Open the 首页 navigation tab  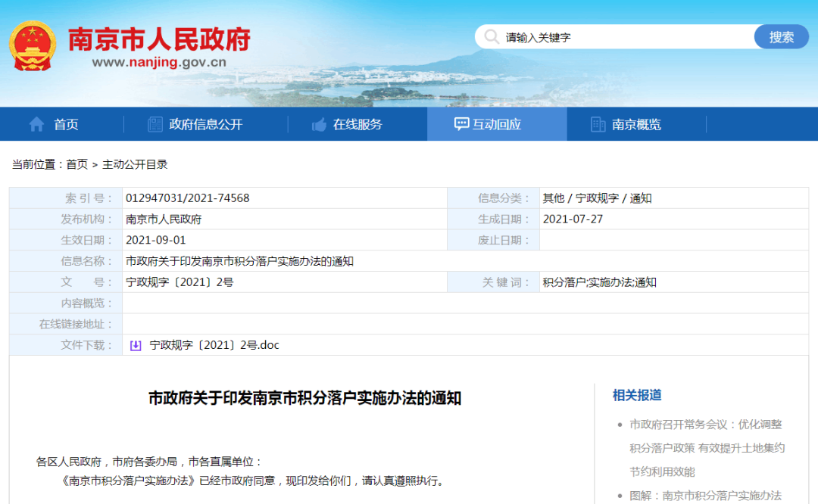coord(66,125)
